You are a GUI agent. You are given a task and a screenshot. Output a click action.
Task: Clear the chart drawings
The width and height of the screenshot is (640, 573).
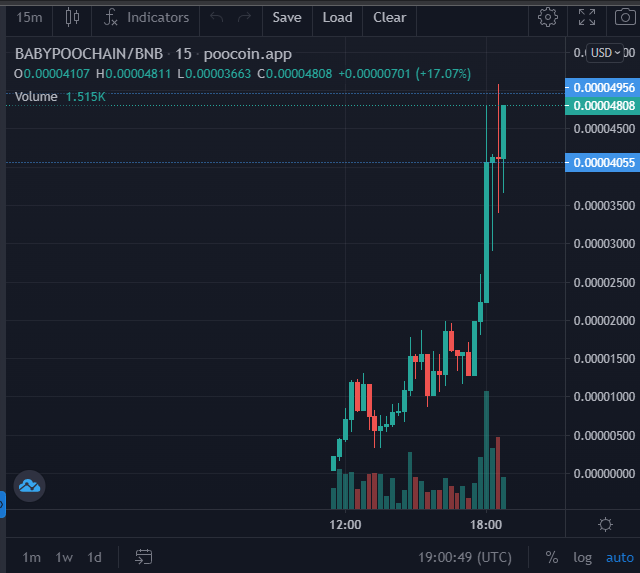(x=390, y=18)
